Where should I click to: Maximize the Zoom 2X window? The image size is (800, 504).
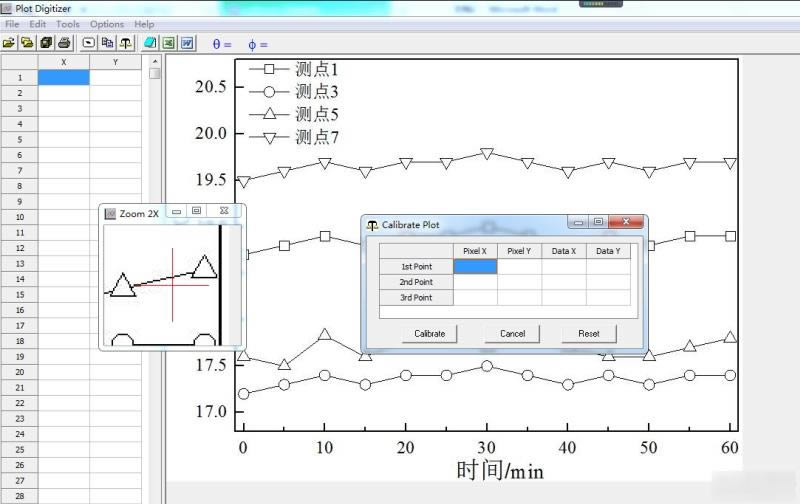click(x=196, y=211)
